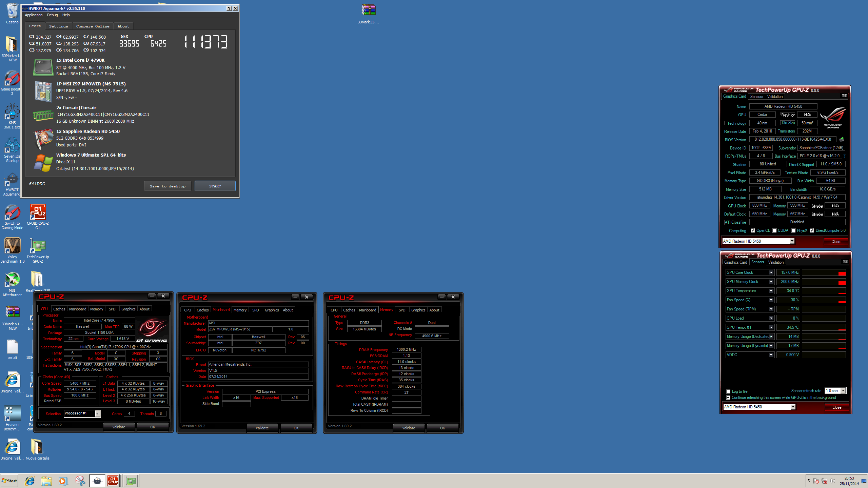Click the Name field showing AMD Radeon HD 5450
The image size is (868, 488).
783,106
